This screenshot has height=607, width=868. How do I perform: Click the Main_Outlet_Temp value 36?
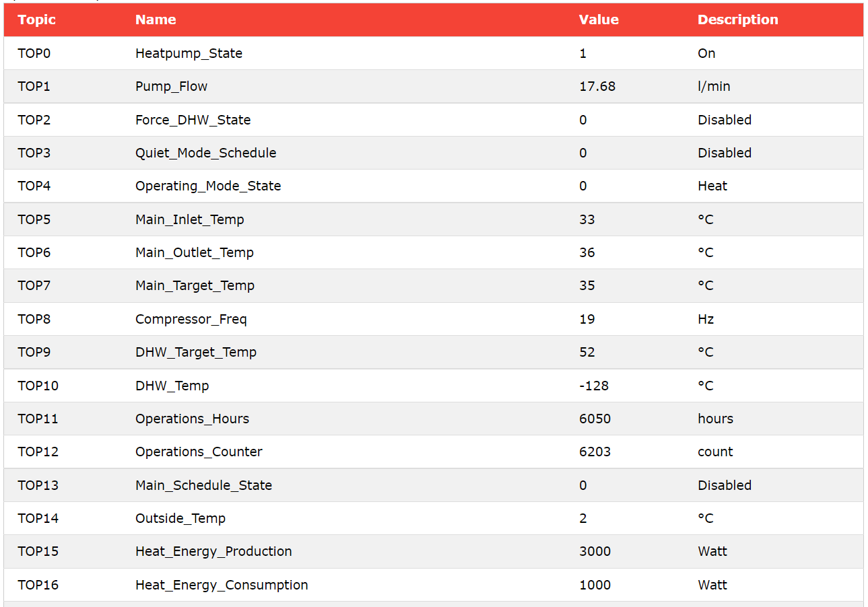[587, 252]
